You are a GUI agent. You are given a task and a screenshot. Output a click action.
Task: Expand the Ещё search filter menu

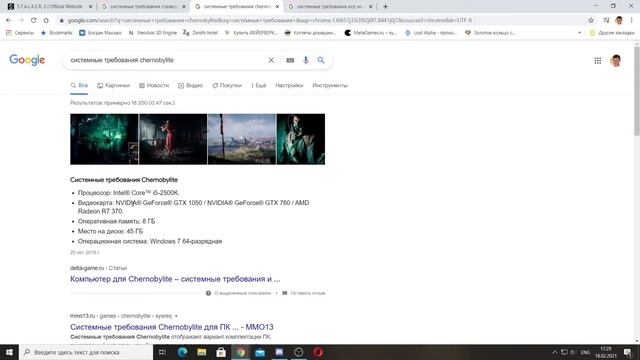coord(258,85)
